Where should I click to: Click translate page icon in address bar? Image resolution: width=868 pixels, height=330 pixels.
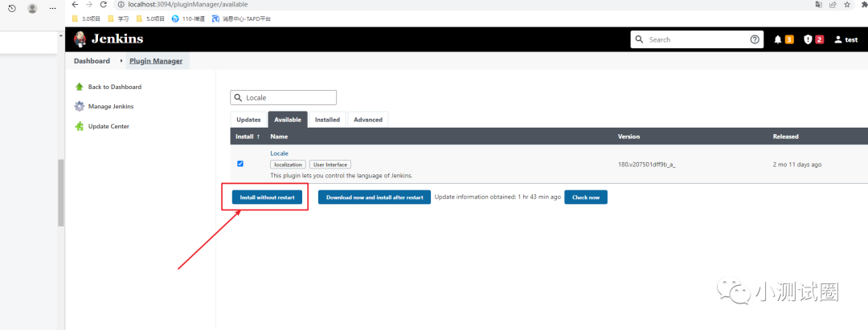click(x=819, y=5)
